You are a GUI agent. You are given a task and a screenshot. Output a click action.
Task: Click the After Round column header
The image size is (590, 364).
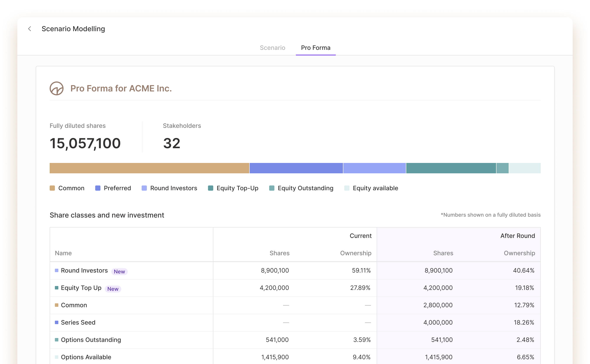click(x=518, y=236)
